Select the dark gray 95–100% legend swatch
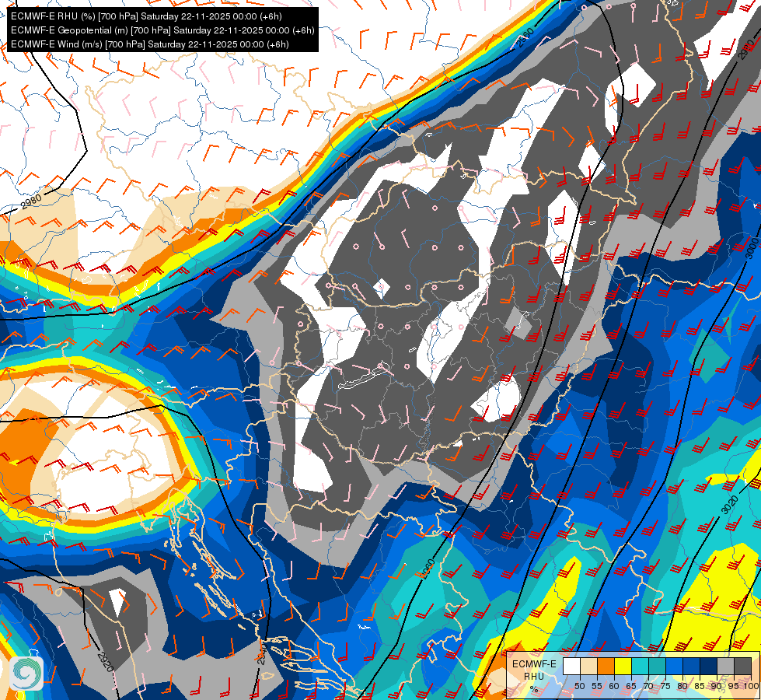Image resolution: width=761 pixels, height=700 pixels. coord(743,666)
